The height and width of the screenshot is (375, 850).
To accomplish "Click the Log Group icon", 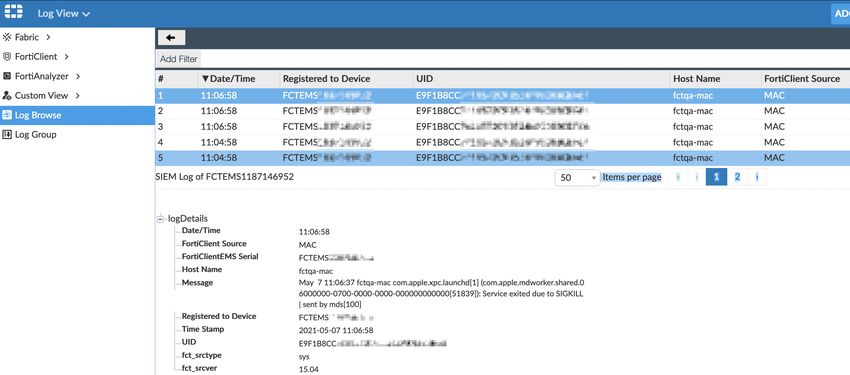I will (7, 134).
